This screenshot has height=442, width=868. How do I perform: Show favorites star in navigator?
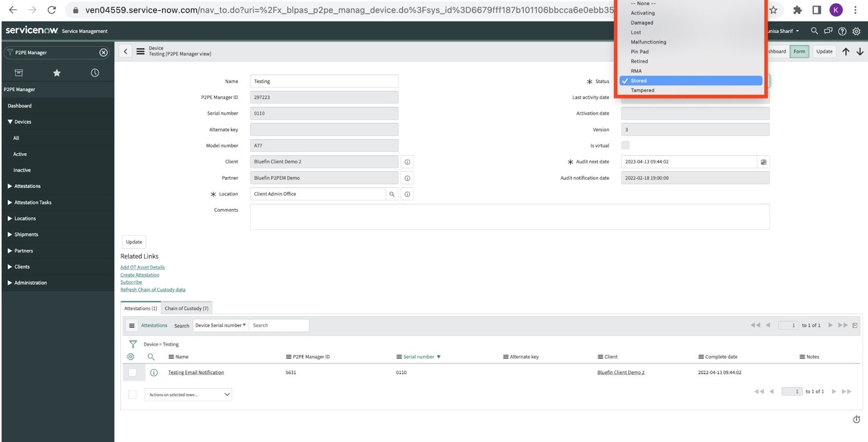click(56, 73)
